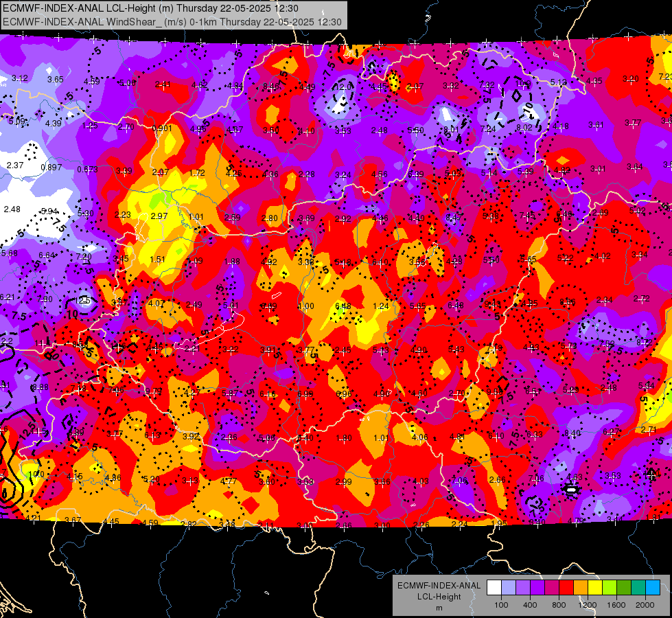672x618 pixels.
Task: Click the legend scale label 400
Action: pyautogui.click(x=530, y=605)
